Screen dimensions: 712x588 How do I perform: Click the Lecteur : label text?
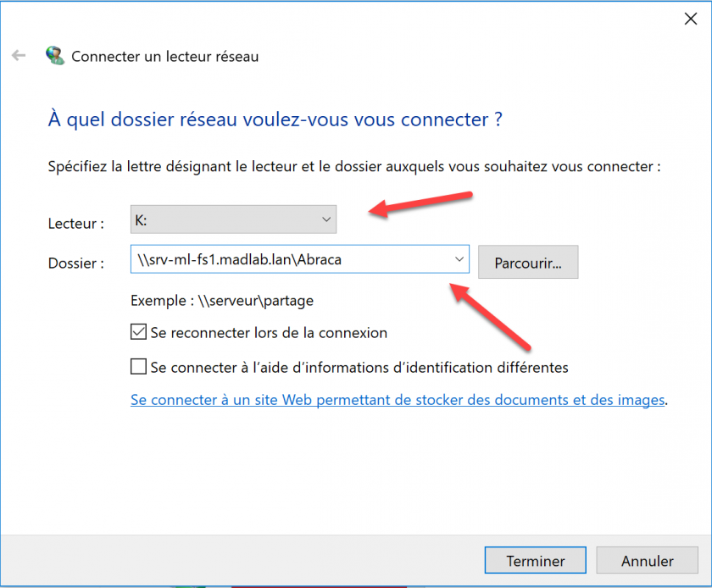tap(75, 224)
